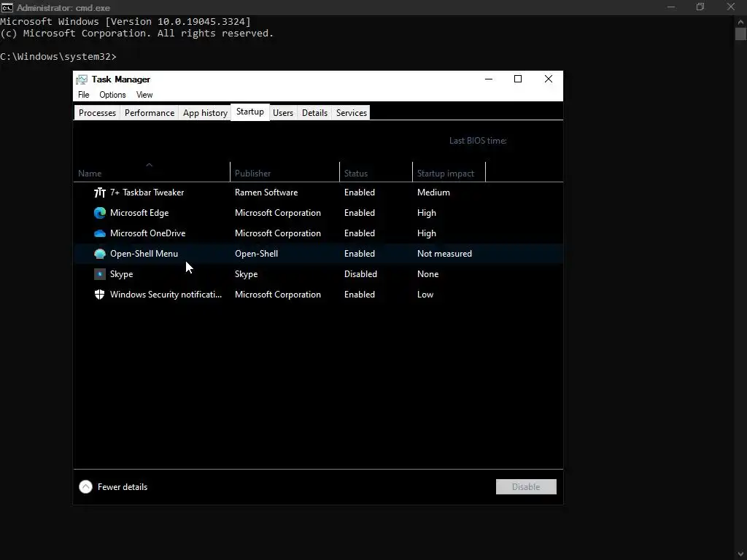This screenshot has height=560, width=747.
Task: Select the Microsoft Edge entry name
Action: 139,213
